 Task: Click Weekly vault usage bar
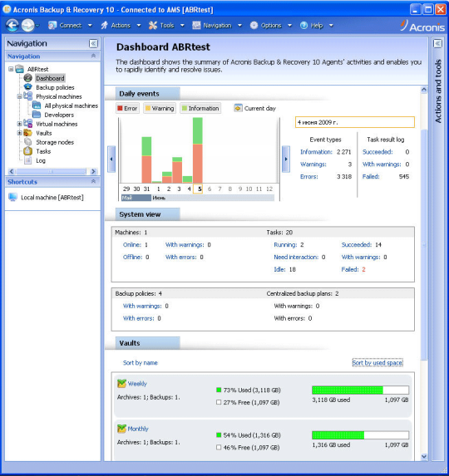[360, 390]
